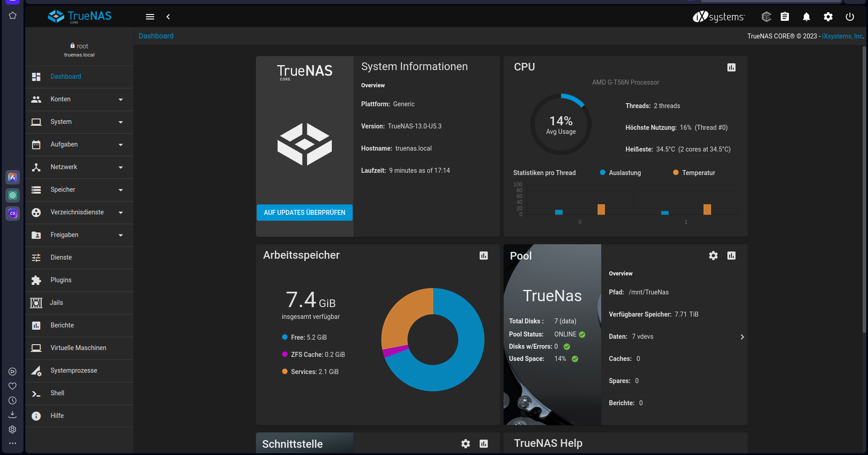Click the TrueNAS Core logo
Screen dimensions: 868x455
(80, 17)
